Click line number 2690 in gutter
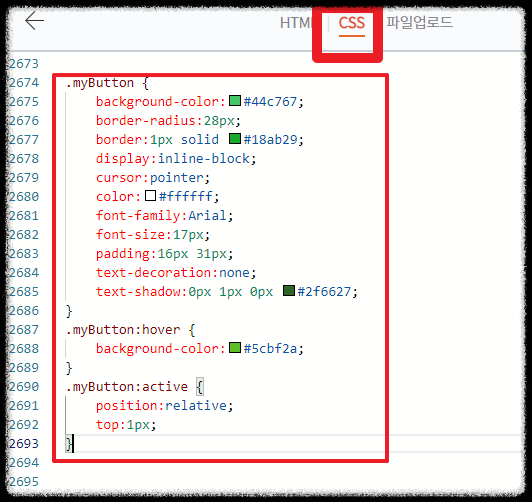The image size is (532, 502). tap(24, 387)
